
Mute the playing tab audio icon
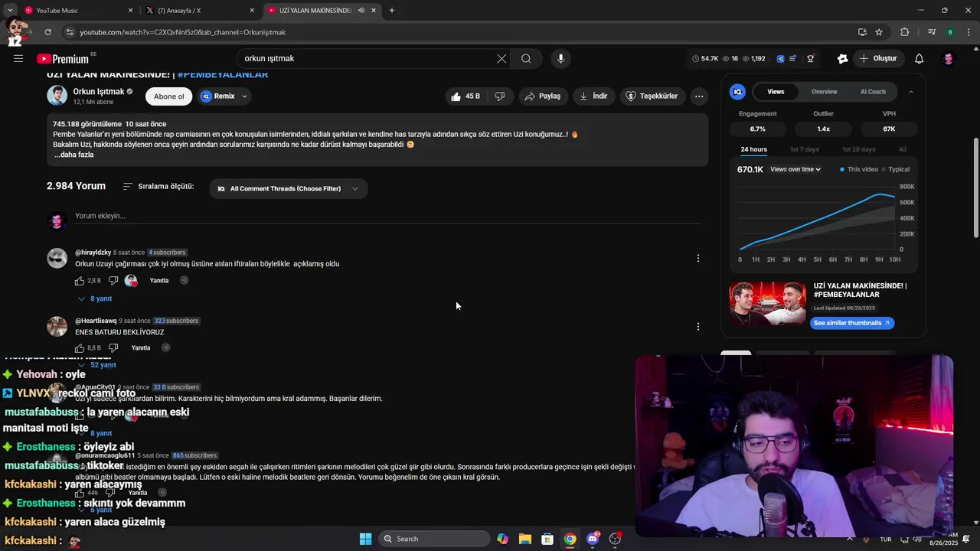[x=361, y=11]
